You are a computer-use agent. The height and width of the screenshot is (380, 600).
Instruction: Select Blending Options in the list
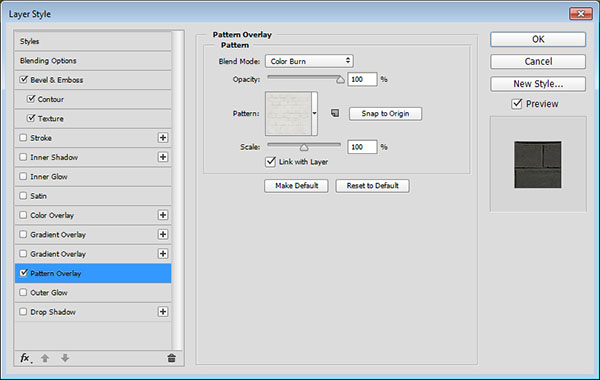pyautogui.click(x=93, y=60)
